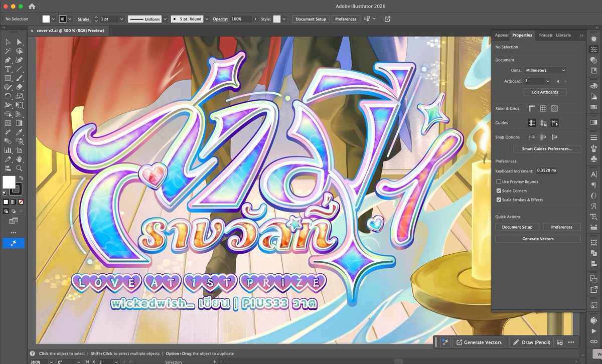Disable Scale Corners
Screen dimensions: 602x364
tap(499, 191)
